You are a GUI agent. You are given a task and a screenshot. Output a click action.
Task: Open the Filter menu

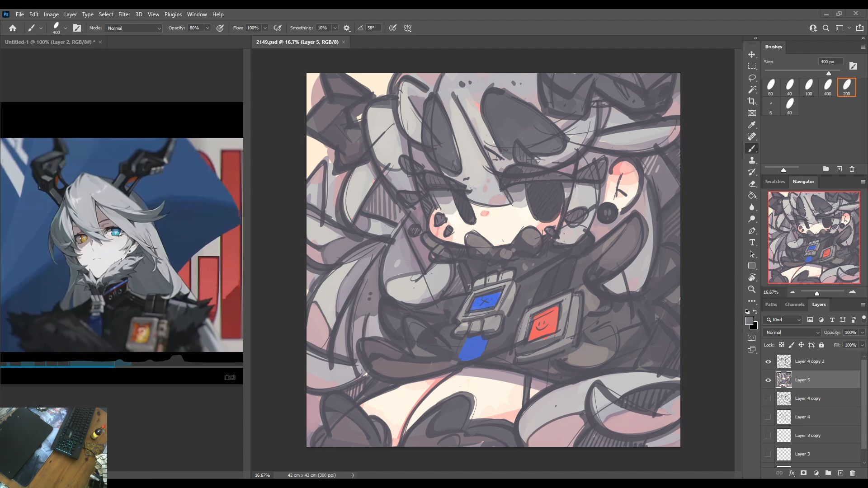pyautogui.click(x=124, y=14)
